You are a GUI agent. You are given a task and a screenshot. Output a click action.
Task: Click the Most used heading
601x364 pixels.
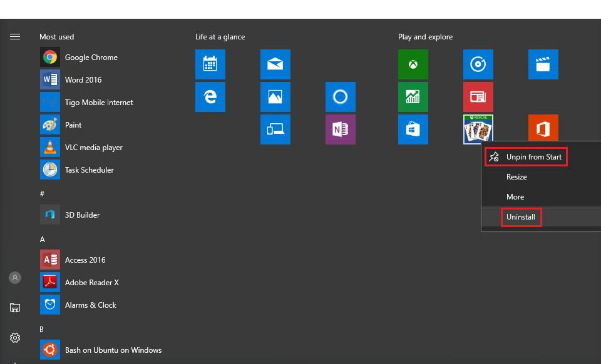[x=57, y=37]
